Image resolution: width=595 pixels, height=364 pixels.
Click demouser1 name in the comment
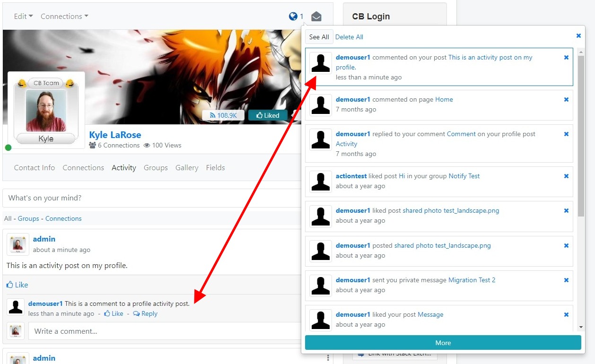(45, 303)
